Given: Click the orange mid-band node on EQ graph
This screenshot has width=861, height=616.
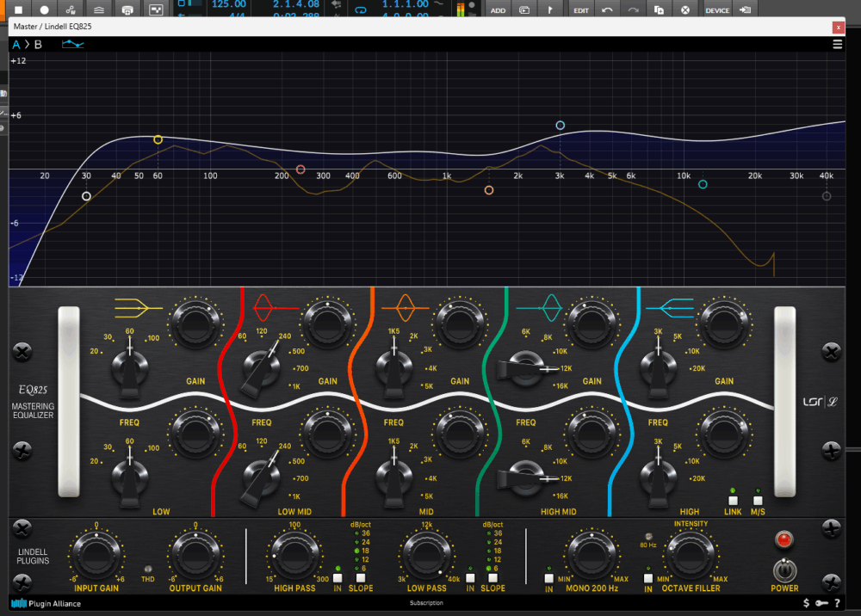Looking at the screenshot, I should pyautogui.click(x=489, y=190).
